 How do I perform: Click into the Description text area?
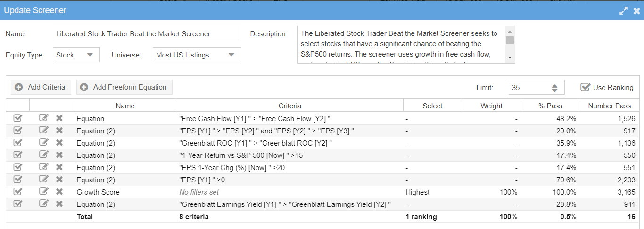click(401, 44)
